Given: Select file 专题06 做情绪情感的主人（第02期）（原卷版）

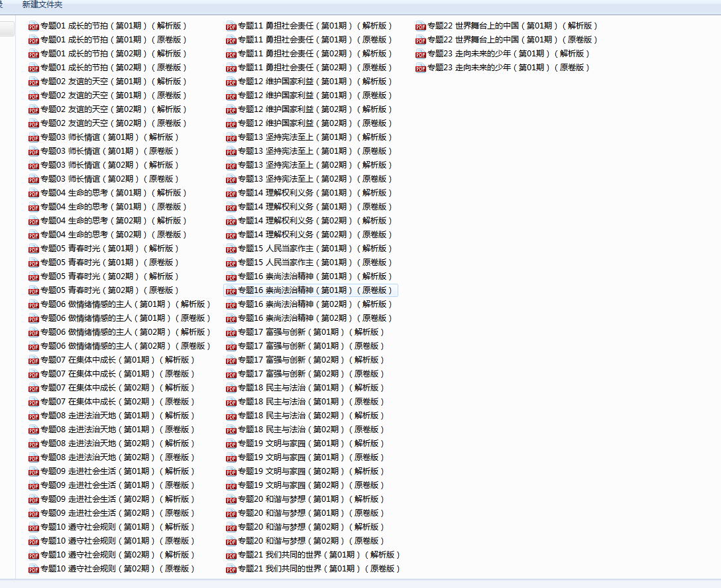Looking at the screenshot, I should [x=120, y=346].
